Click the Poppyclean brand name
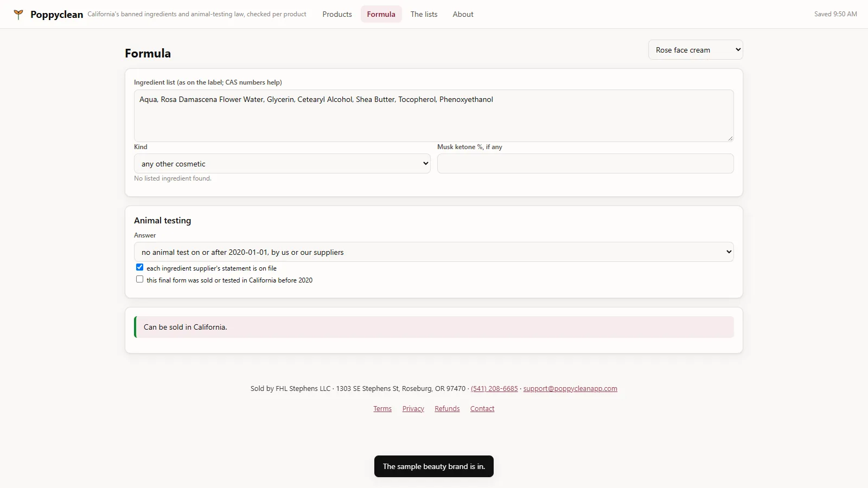This screenshot has width=868, height=488. pos(57,15)
